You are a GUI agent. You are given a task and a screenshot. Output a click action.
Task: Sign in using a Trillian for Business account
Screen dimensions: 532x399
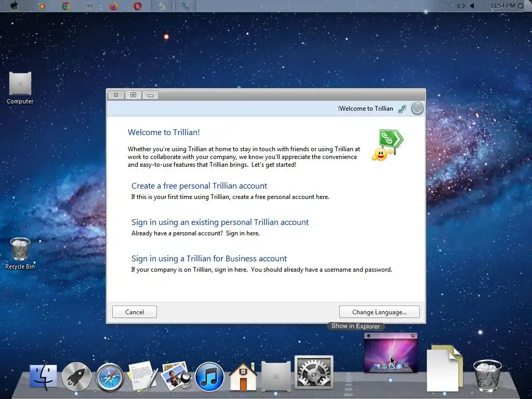pyautogui.click(x=209, y=259)
